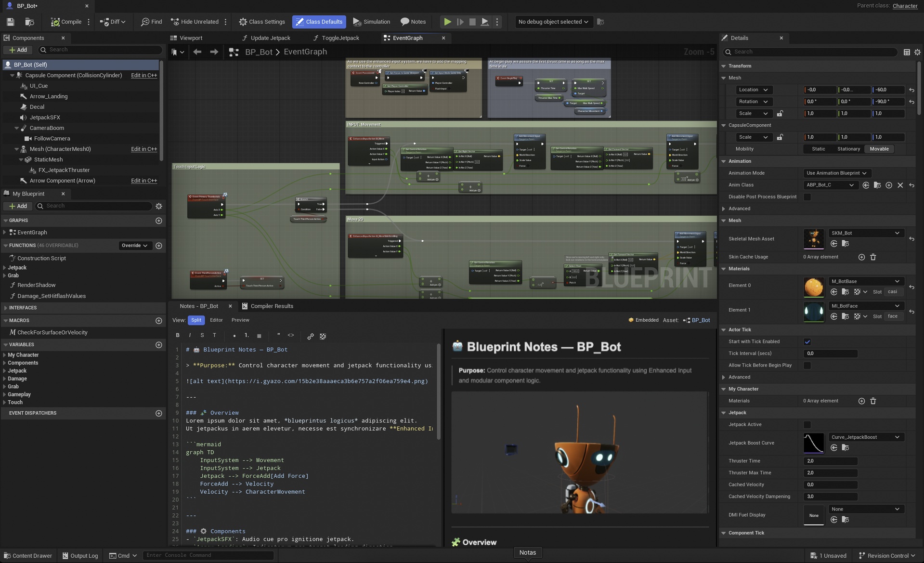Click the Compile button
The image size is (924, 563).
[66, 22]
